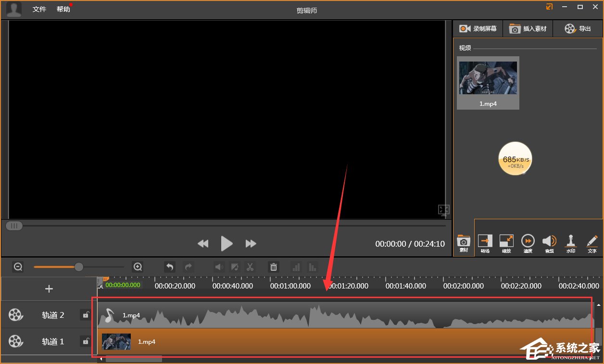Toggle the lock on 轨道 2
This screenshot has height=364, width=604.
click(x=86, y=315)
